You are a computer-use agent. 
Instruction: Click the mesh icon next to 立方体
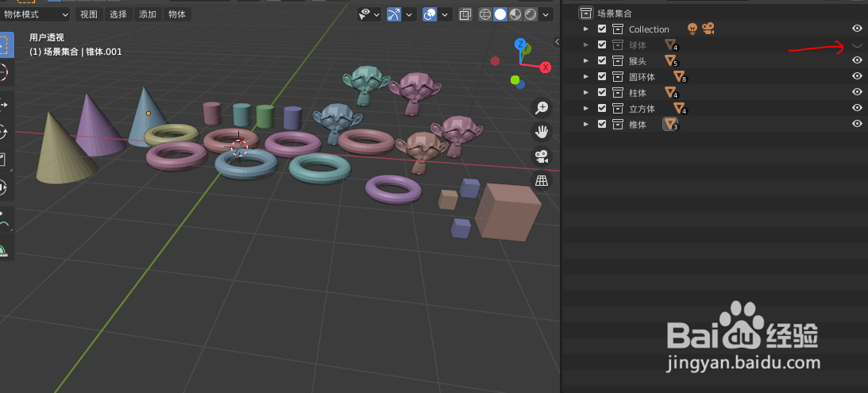coord(680,108)
